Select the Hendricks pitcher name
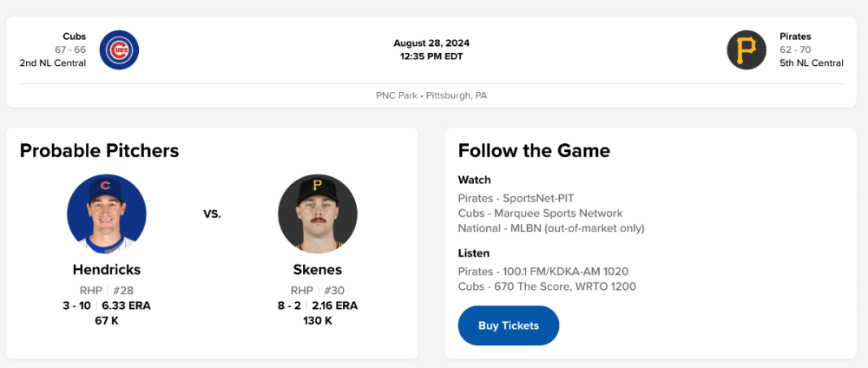Screen dimensions: 868x368 (x=107, y=270)
